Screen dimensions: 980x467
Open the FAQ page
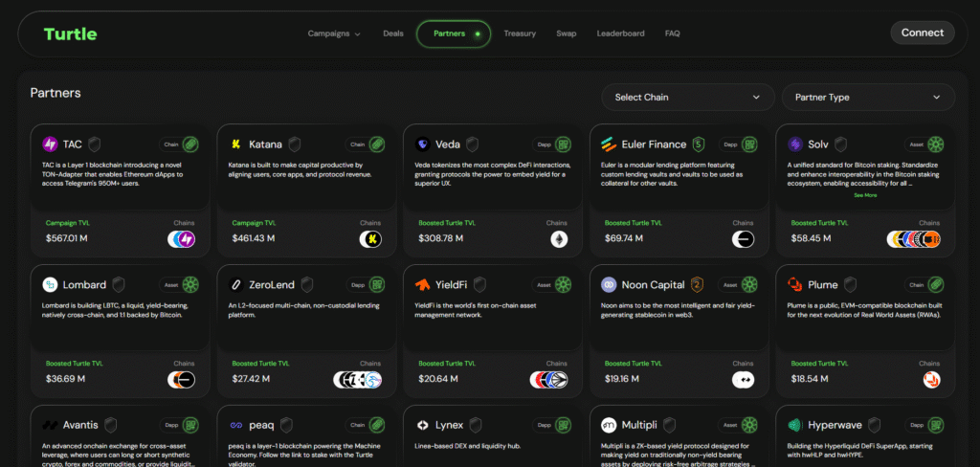(x=673, y=33)
